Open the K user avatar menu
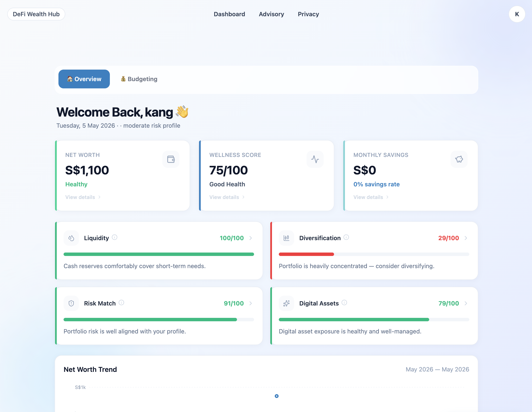Viewport: 532px width, 412px height. pyautogui.click(x=517, y=14)
